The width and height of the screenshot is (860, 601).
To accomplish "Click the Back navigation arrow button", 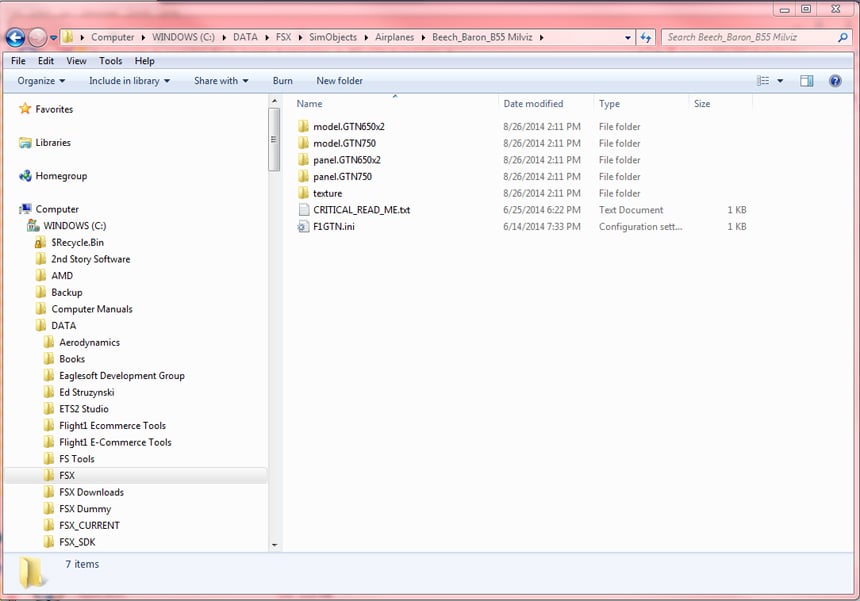I will [15, 37].
